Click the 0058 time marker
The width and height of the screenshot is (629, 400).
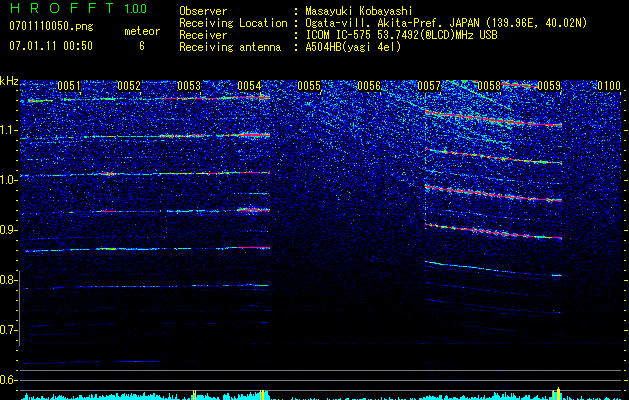tap(489, 86)
